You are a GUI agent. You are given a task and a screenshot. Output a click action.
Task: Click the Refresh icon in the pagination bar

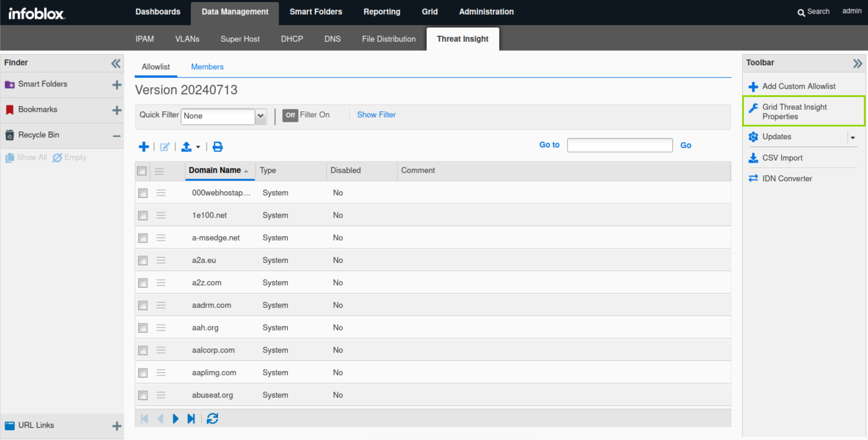tap(212, 418)
